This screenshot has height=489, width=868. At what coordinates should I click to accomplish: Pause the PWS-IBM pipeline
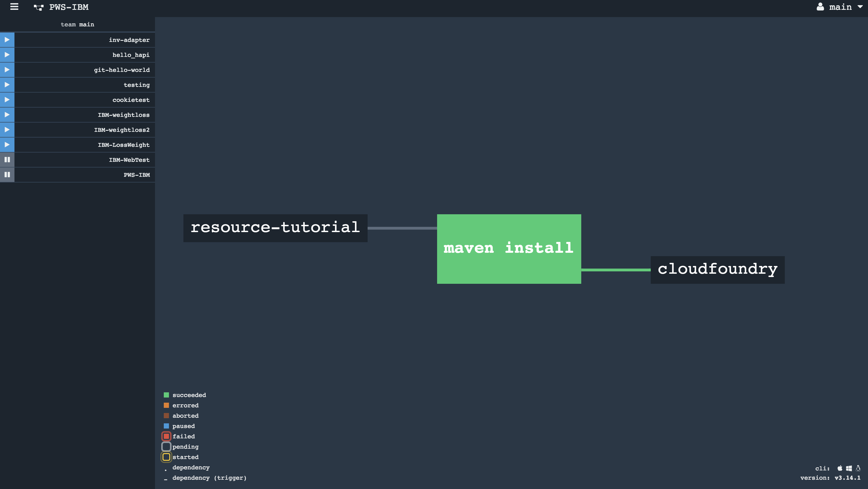[7, 174]
